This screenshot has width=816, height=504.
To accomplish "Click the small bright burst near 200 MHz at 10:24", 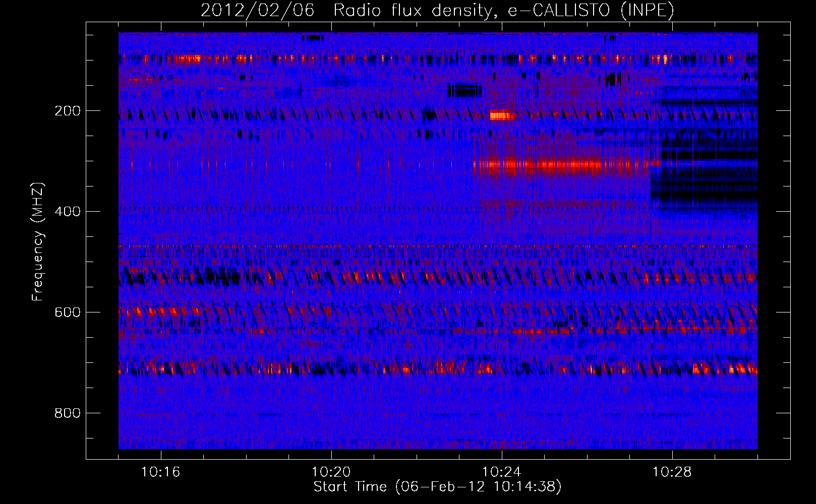I will 502,115.
